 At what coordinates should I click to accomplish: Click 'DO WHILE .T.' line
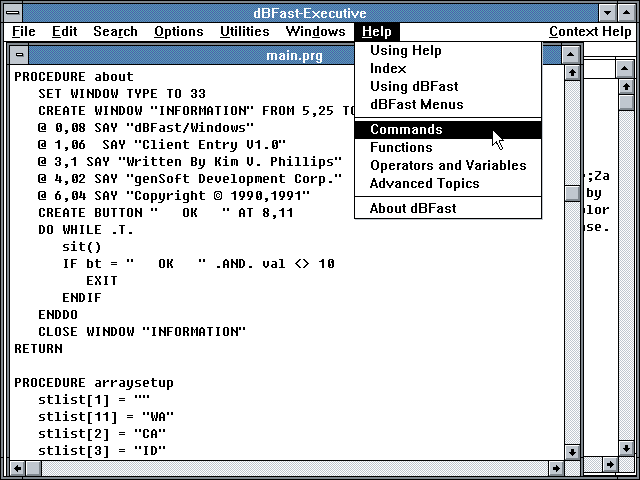coord(86,230)
